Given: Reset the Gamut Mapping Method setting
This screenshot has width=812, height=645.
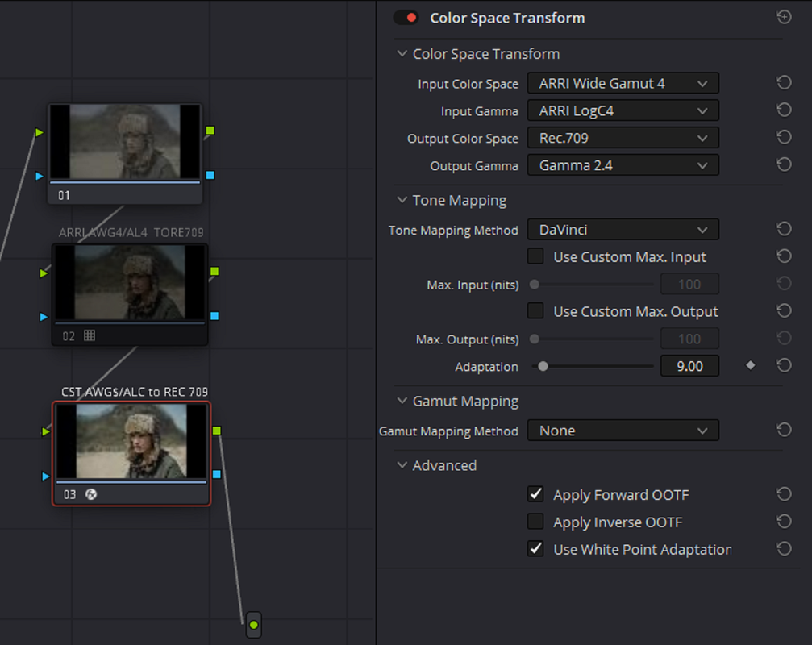Looking at the screenshot, I should tap(784, 430).
